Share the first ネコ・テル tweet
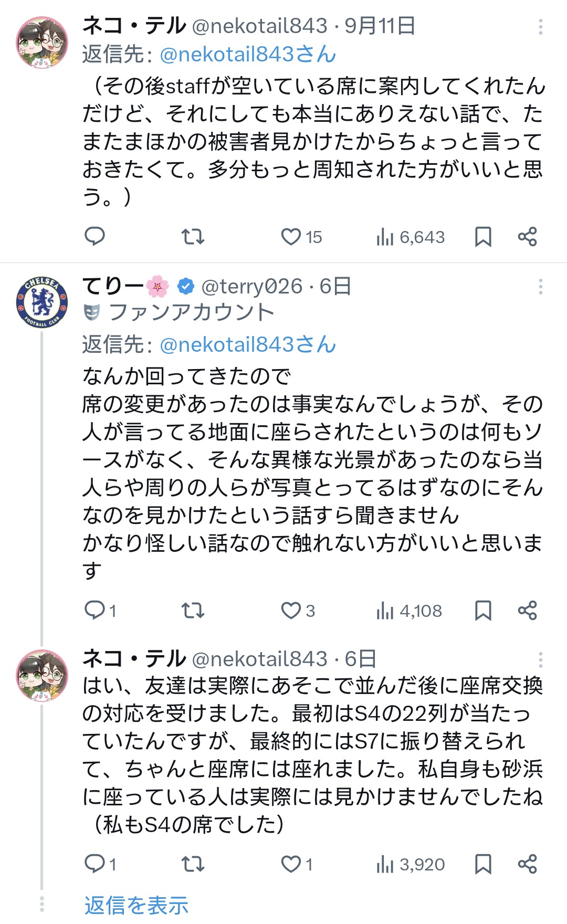This screenshot has height=924, width=567. point(527,237)
